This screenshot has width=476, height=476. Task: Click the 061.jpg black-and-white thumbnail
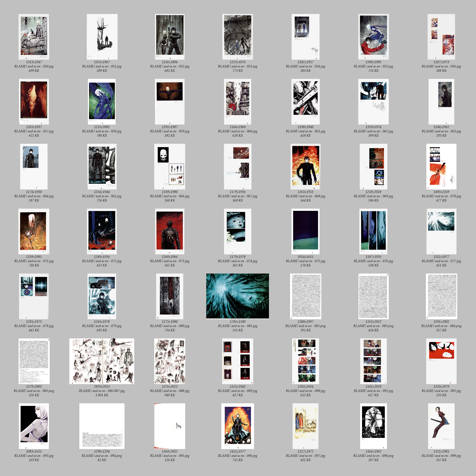pyautogui.click(x=305, y=102)
